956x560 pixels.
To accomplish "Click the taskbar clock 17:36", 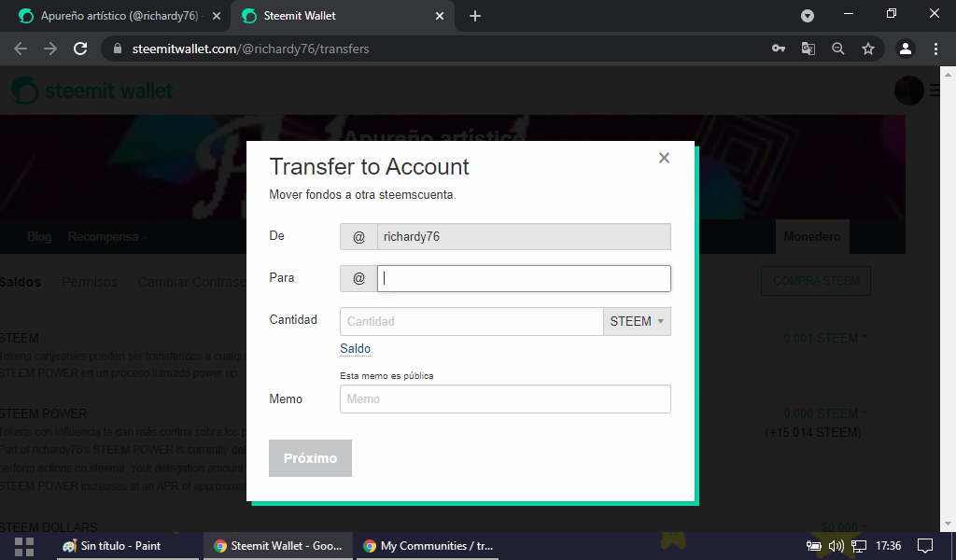I will point(889,546).
